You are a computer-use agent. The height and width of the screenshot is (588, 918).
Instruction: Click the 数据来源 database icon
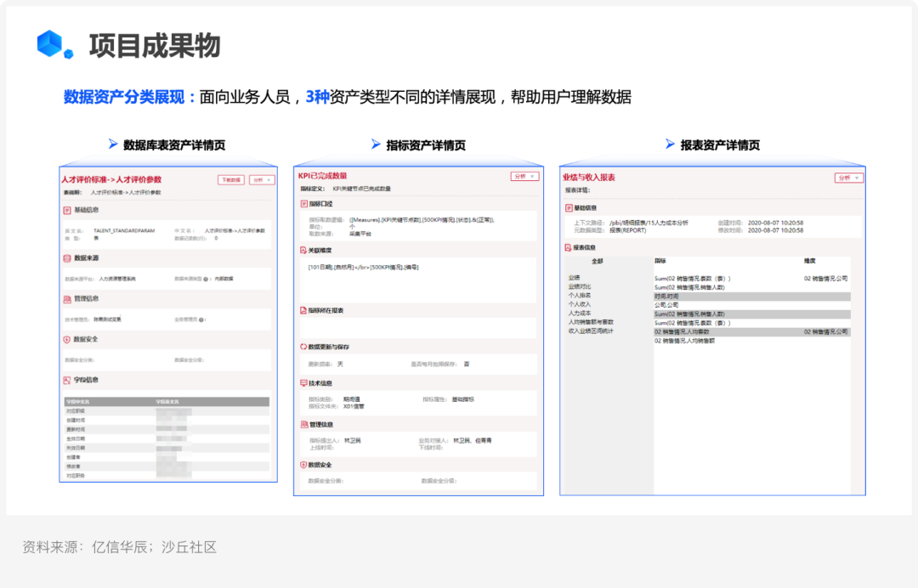[x=67, y=257]
